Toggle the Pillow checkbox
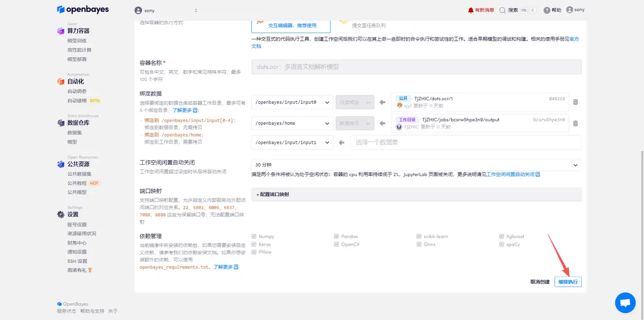 click(x=254, y=252)
